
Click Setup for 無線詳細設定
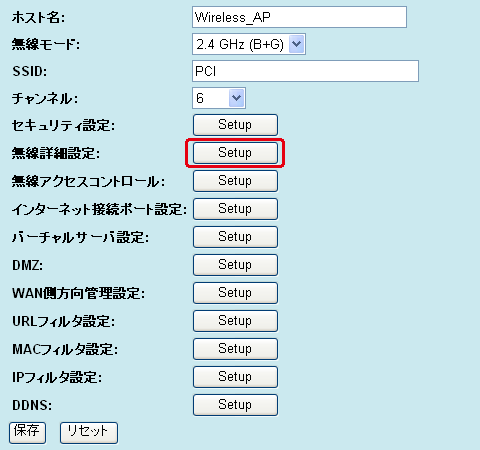235,153
